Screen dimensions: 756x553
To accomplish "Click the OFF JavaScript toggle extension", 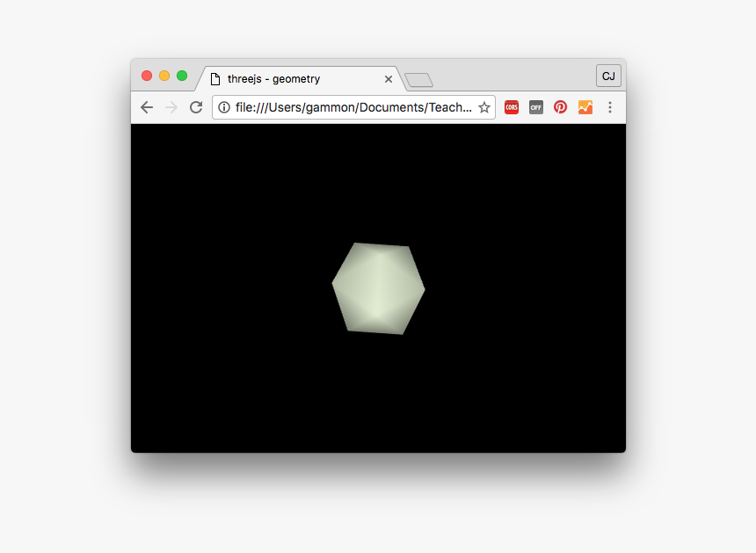I will pyautogui.click(x=536, y=107).
